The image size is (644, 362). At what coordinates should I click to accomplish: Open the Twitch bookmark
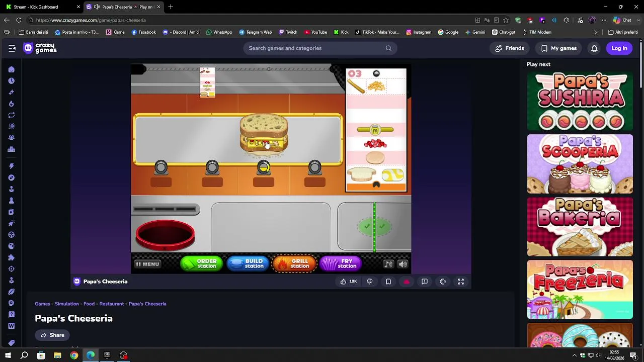coord(288,32)
